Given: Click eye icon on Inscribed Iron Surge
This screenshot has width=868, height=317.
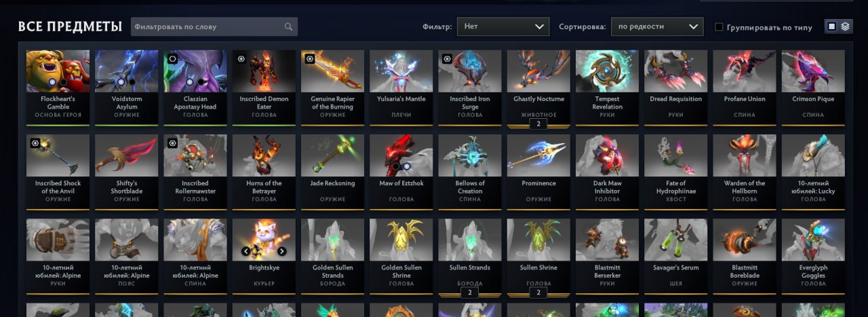Looking at the screenshot, I should point(447,59).
